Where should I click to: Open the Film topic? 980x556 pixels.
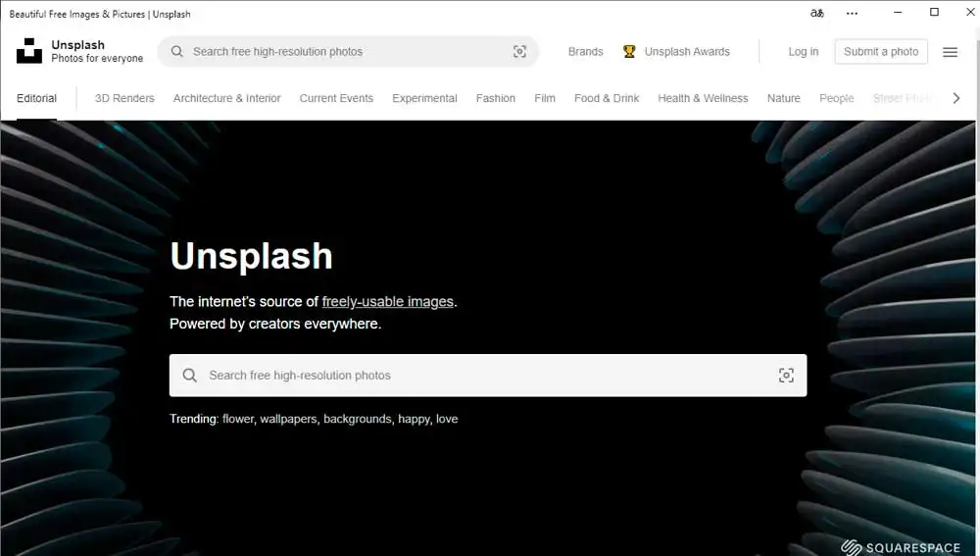pyautogui.click(x=544, y=98)
